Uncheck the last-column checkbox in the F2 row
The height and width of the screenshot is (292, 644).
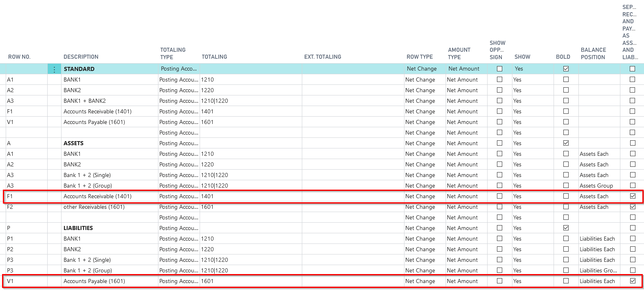click(x=632, y=207)
